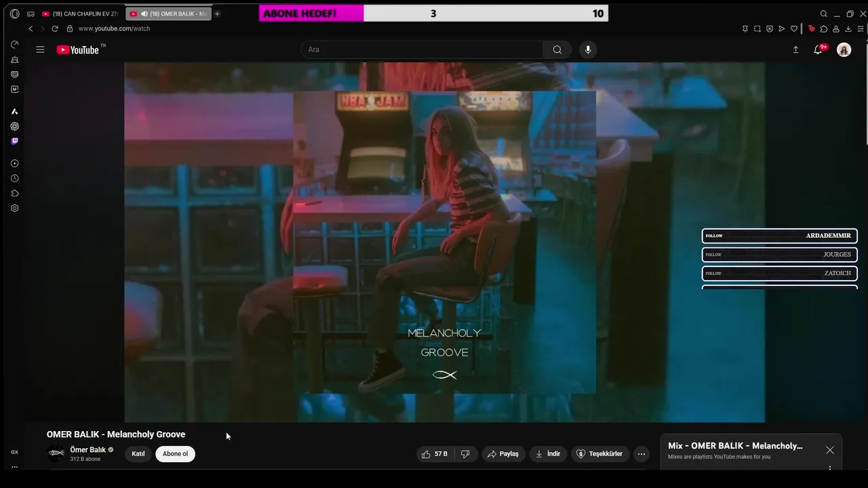
Task: Toggle the ad blocker shield icon
Action: click(x=770, y=28)
